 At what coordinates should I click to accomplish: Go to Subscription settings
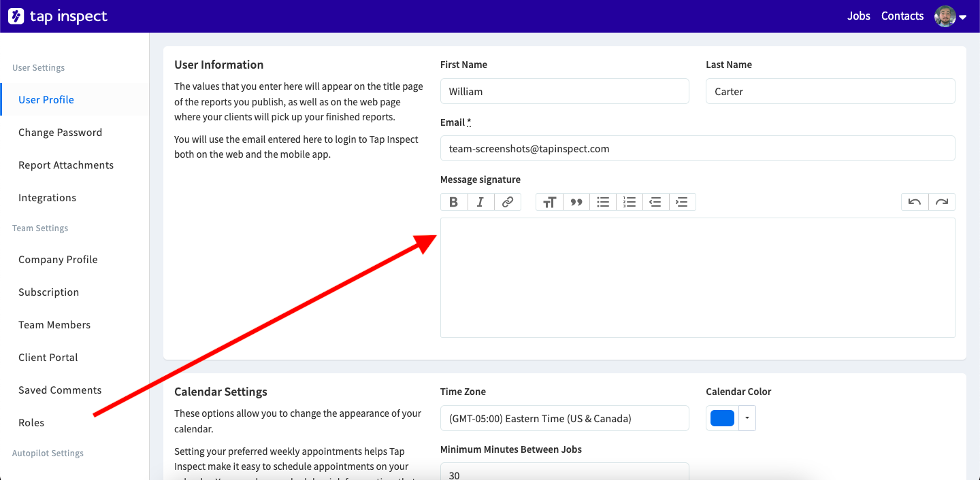(74, 292)
